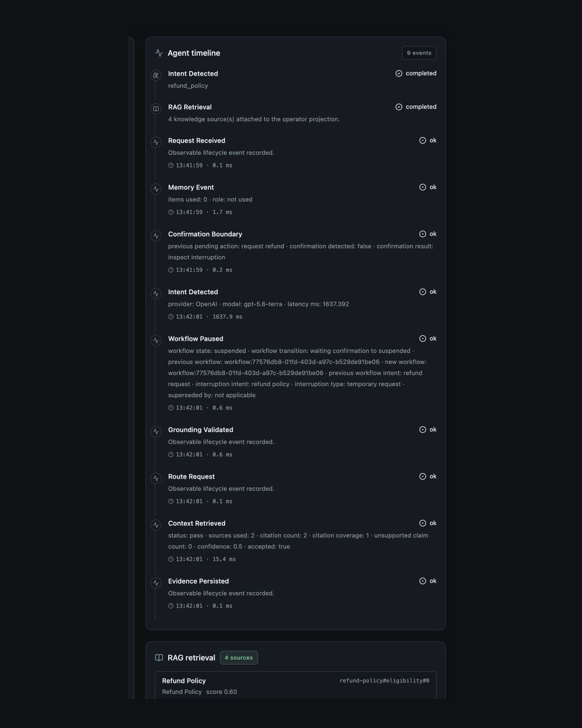Click the Evidence Persisted event icon
The image size is (582, 728).
(x=156, y=583)
